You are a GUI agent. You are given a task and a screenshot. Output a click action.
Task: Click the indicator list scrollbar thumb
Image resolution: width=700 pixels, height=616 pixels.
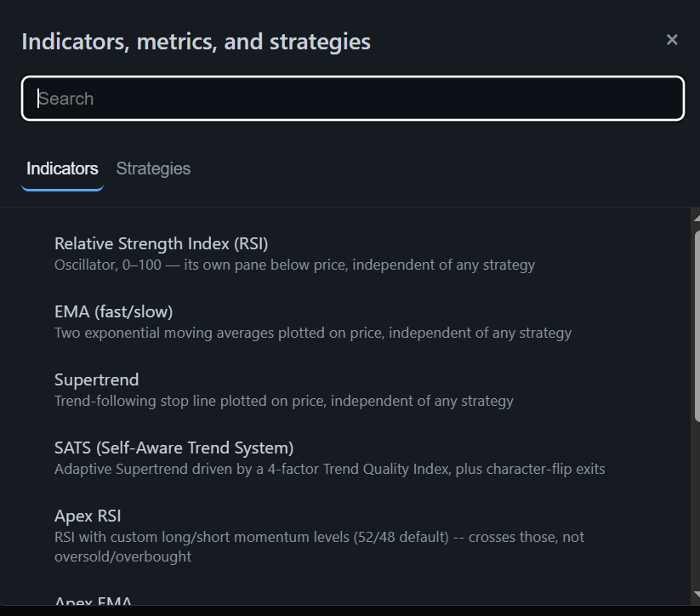(x=697, y=326)
